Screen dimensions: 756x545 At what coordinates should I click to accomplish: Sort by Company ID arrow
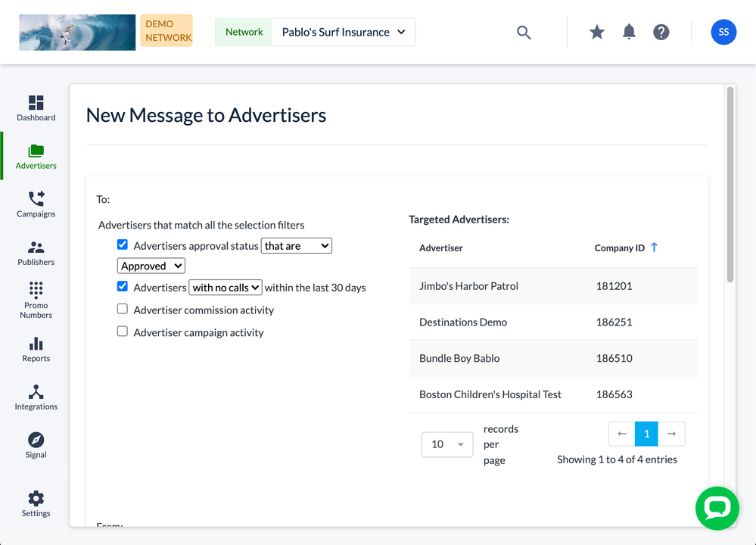655,248
